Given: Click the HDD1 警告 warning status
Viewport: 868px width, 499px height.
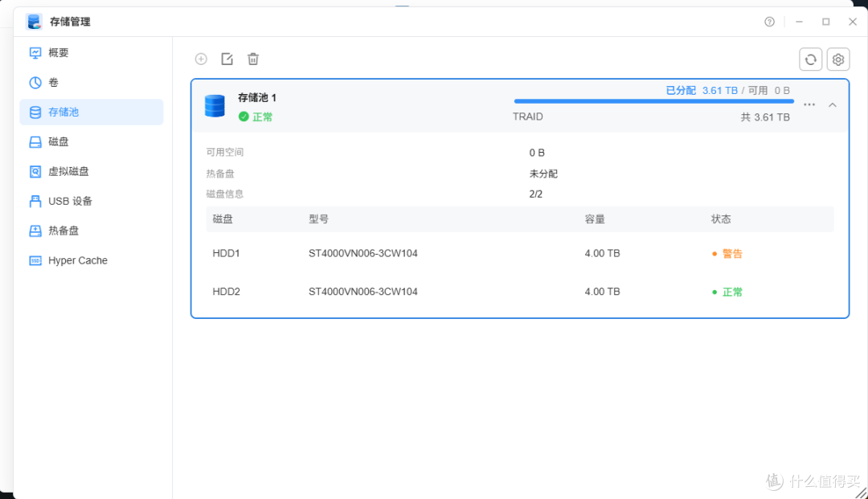Looking at the screenshot, I should (x=727, y=253).
